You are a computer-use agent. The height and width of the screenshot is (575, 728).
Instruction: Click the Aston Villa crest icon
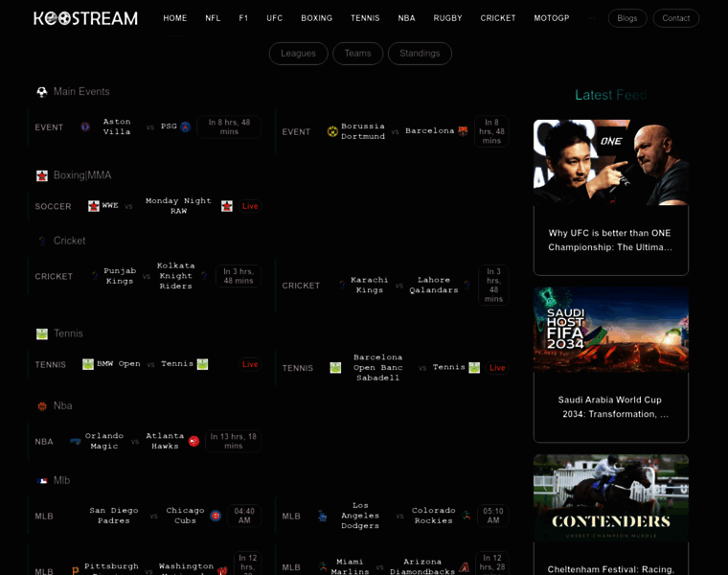(x=85, y=126)
